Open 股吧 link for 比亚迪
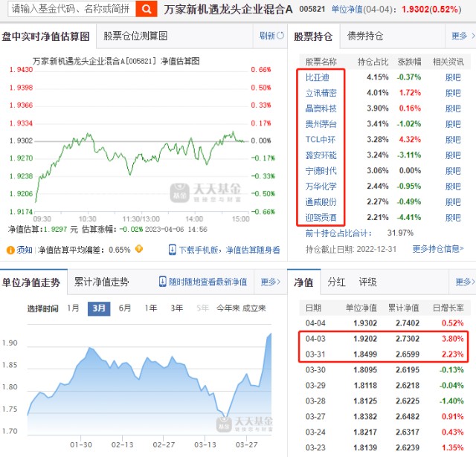The height and width of the screenshot is (457, 476). pyautogui.click(x=453, y=77)
